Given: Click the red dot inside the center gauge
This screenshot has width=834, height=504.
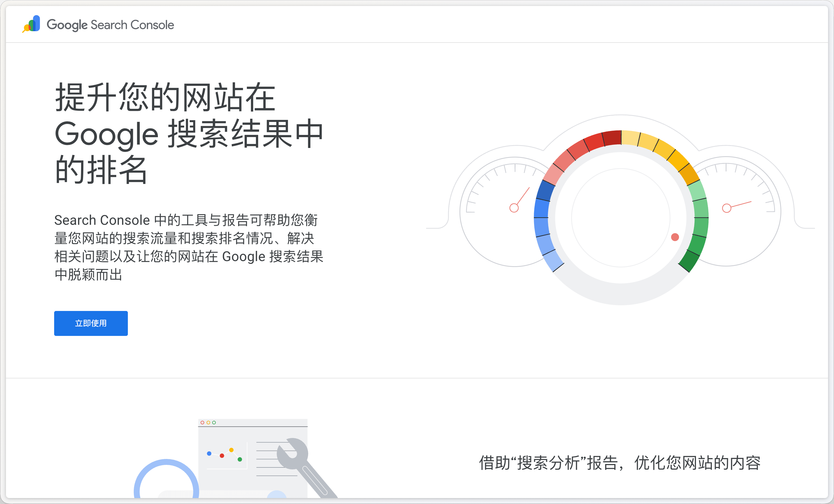Looking at the screenshot, I should [x=675, y=237].
